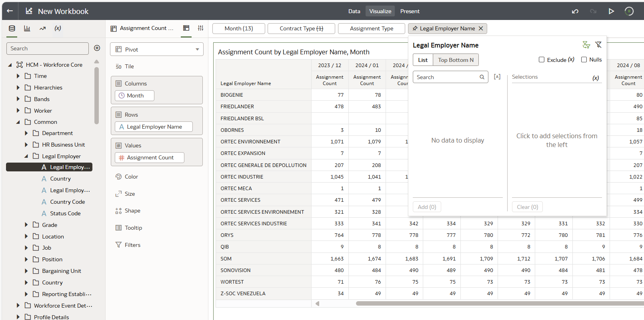This screenshot has width=644, height=320.
Task: Click the horizontal table scrollbar
Action: tap(500, 304)
